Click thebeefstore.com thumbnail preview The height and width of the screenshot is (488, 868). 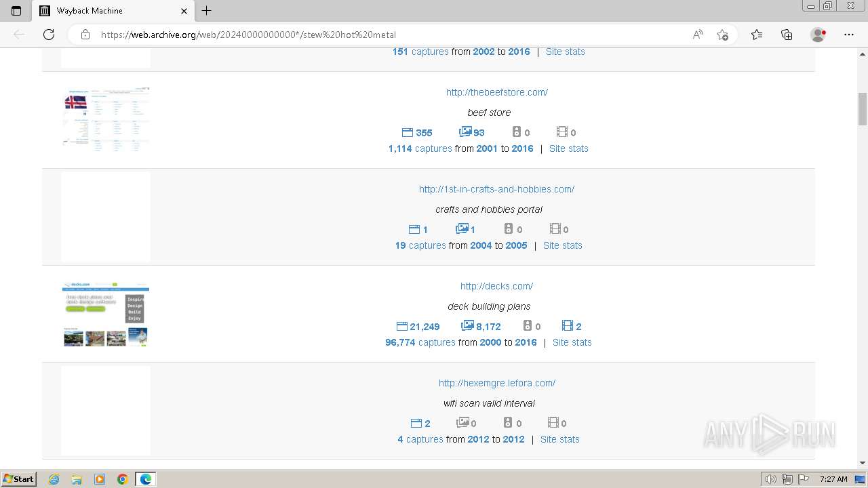tap(106, 120)
